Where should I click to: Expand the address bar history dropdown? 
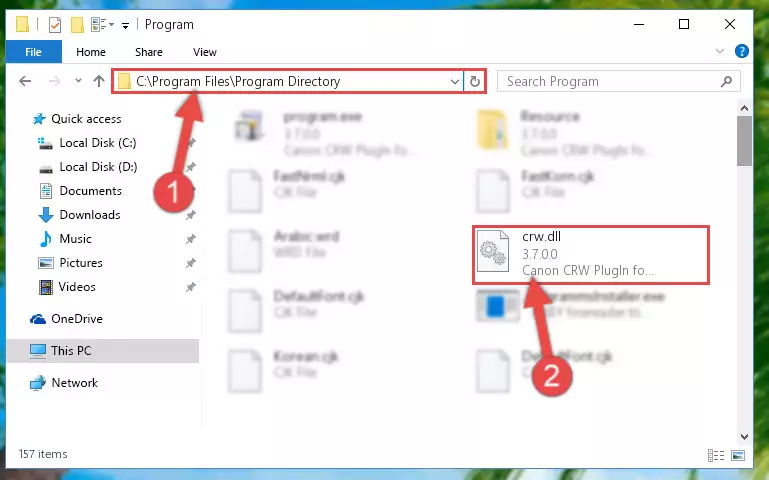pyautogui.click(x=455, y=81)
